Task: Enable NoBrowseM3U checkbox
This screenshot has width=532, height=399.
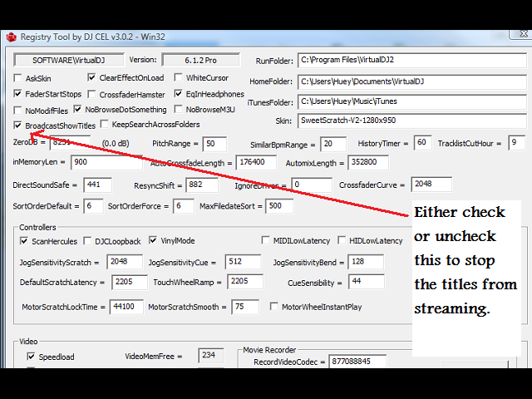Action: 178,109
